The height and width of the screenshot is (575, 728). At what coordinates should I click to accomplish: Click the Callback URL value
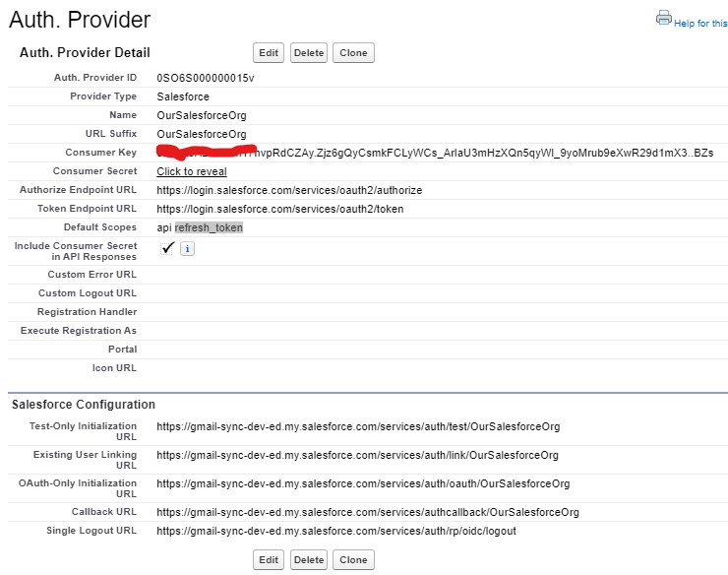367,512
